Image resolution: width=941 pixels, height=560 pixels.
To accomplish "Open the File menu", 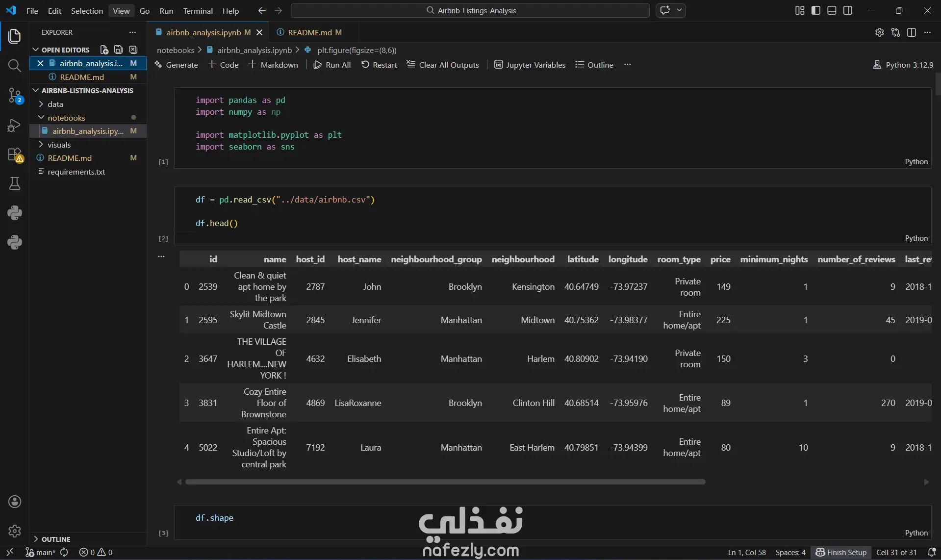I will click(32, 10).
